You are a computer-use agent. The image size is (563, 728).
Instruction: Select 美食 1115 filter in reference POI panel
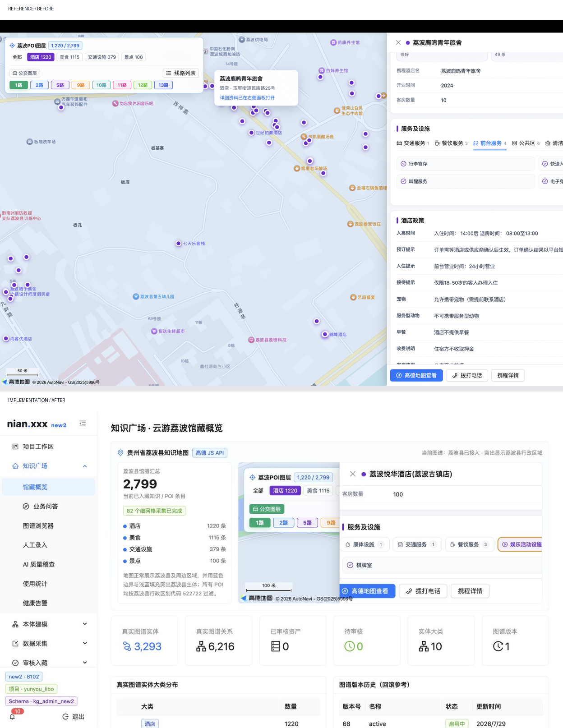69,57
